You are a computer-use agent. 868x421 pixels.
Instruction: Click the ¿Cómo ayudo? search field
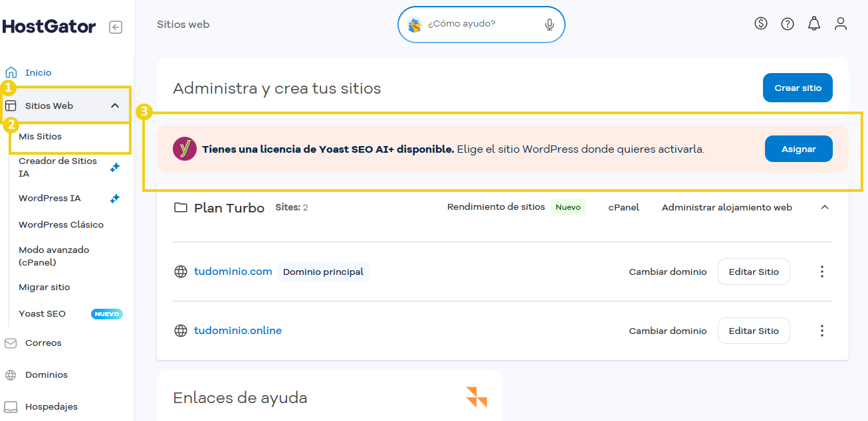(x=481, y=25)
